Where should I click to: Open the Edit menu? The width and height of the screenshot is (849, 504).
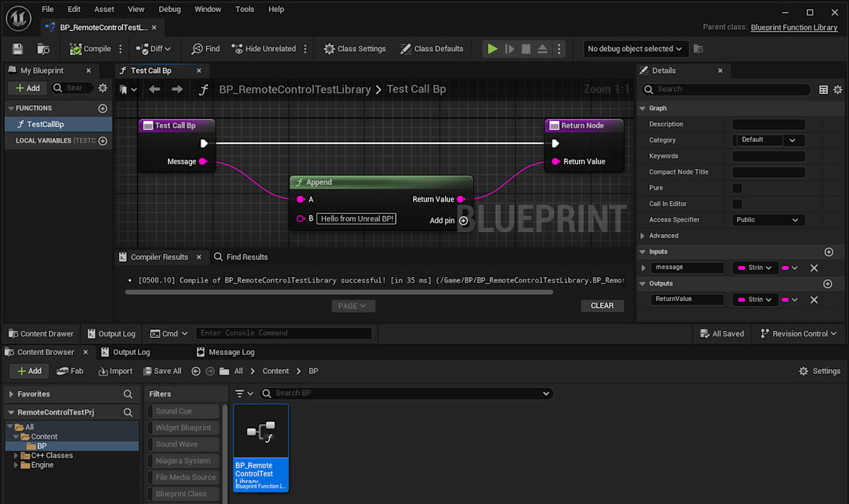74,9
